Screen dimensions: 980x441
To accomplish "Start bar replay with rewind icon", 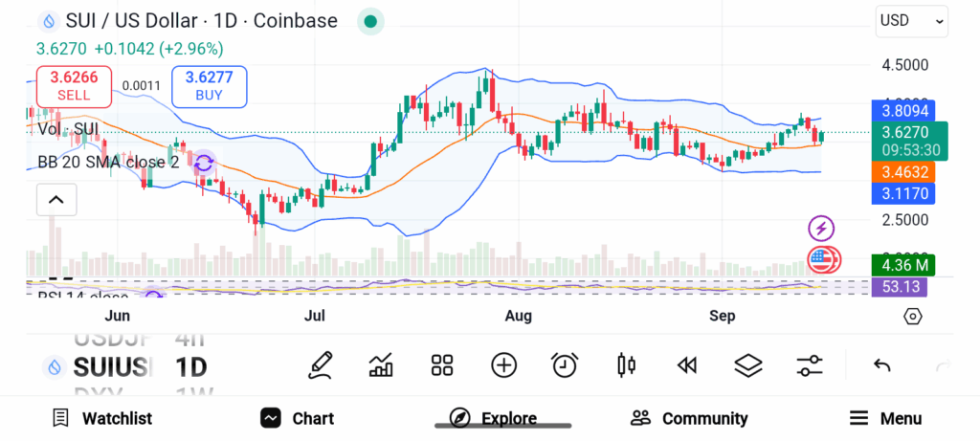I will tap(686, 364).
